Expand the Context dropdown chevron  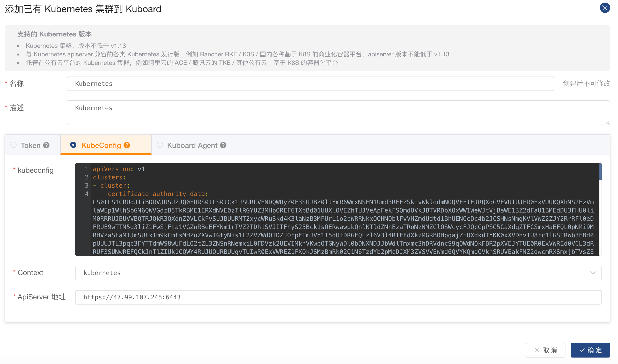coord(593,273)
